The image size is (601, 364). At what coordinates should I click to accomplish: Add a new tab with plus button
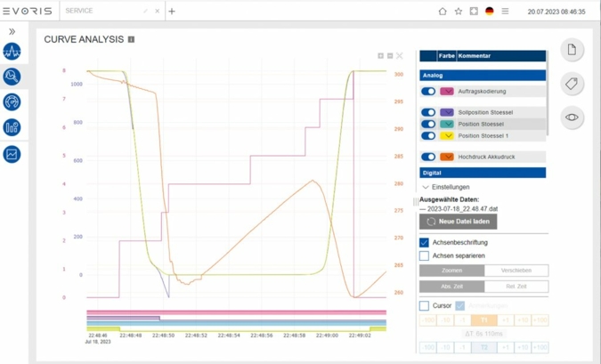(172, 11)
